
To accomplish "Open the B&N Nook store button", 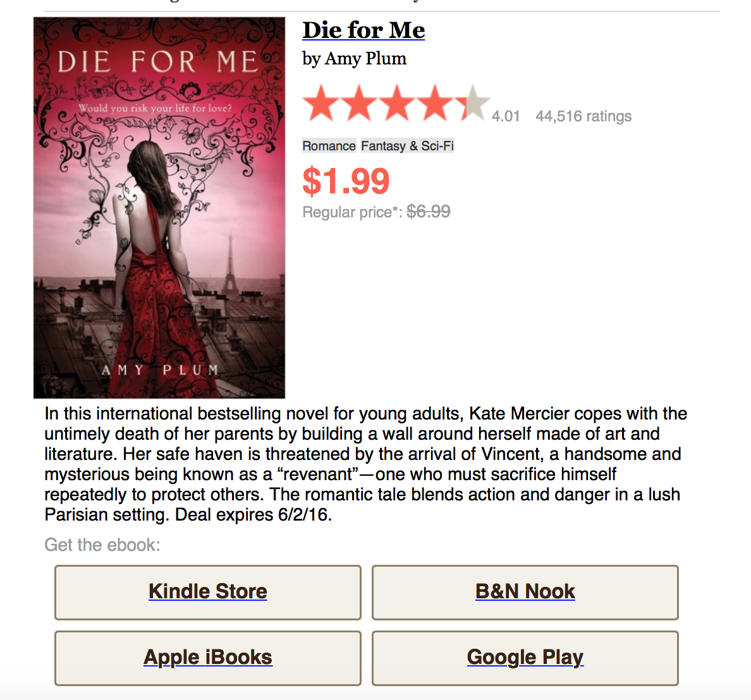I will [x=525, y=592].
